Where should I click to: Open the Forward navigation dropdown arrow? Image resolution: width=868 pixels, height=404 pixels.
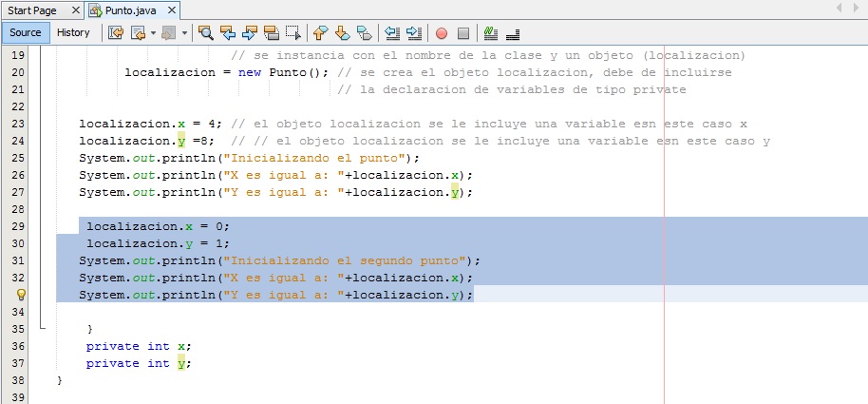tap(184, 32)
